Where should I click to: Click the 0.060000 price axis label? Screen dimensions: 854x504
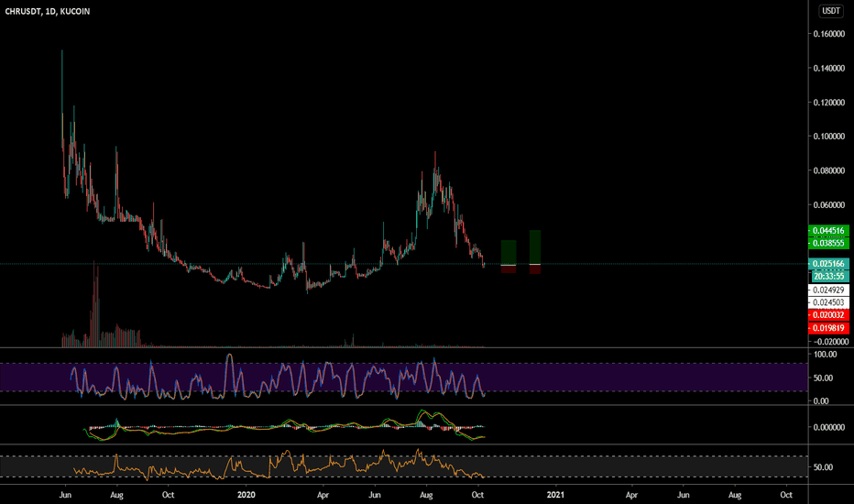pyautogui.click(x=829, y=205)
